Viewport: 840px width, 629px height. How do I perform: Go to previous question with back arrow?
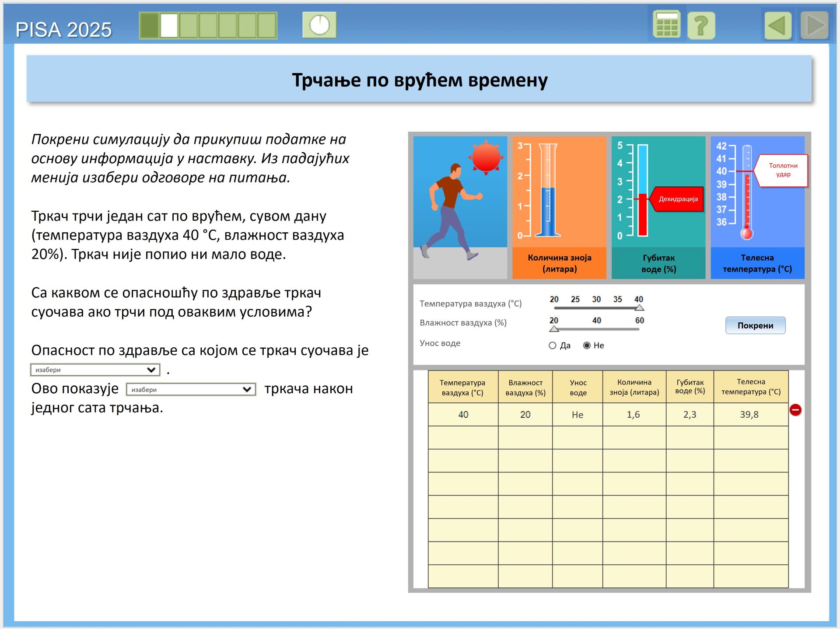pos(777,26)
